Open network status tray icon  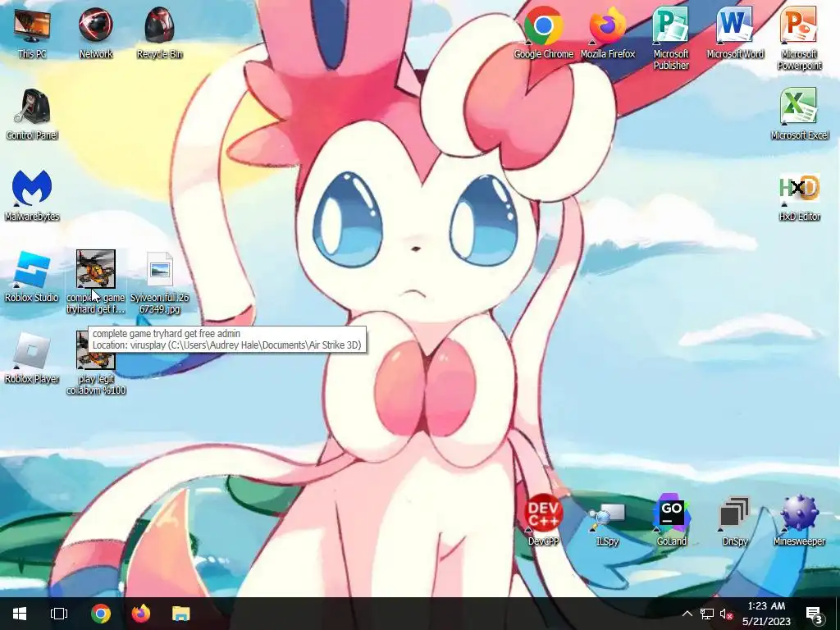[x=706, y=614]
